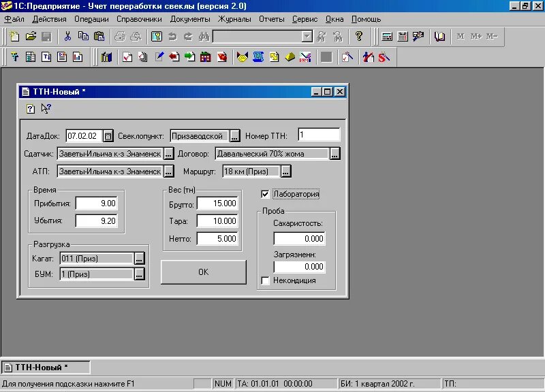
Task: Click the yellow heap pile icon
Action: click(x=290, y=57)
